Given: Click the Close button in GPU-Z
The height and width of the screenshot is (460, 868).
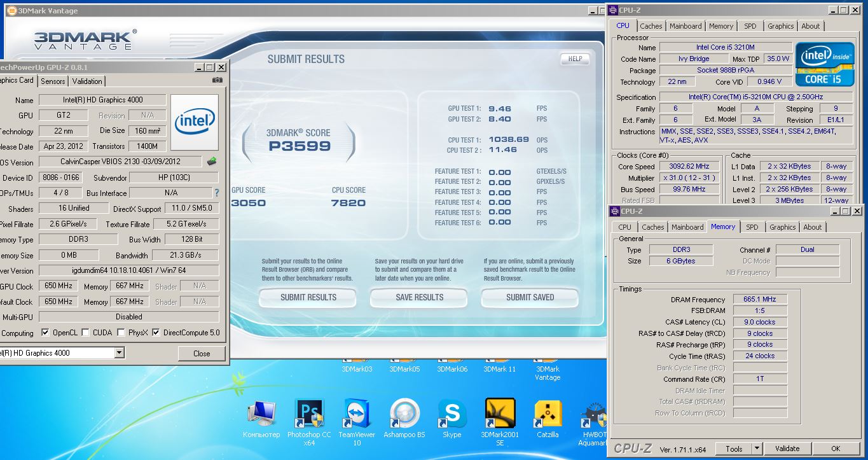Looking at the screenshot, I should pyautogui.click(x=202, y=353).
